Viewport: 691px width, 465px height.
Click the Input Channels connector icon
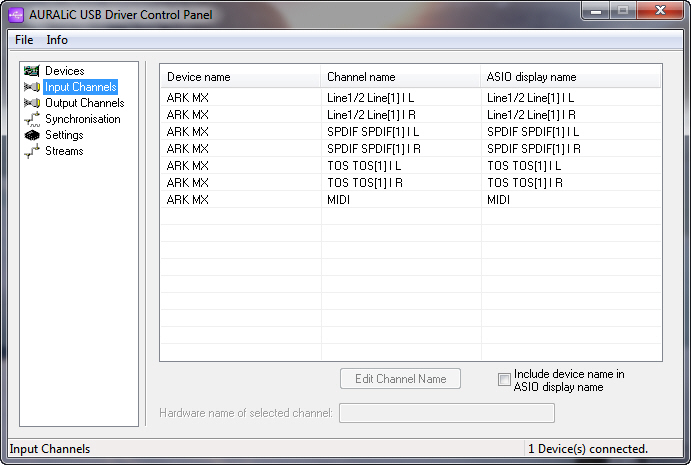click(x=32, y=87)
